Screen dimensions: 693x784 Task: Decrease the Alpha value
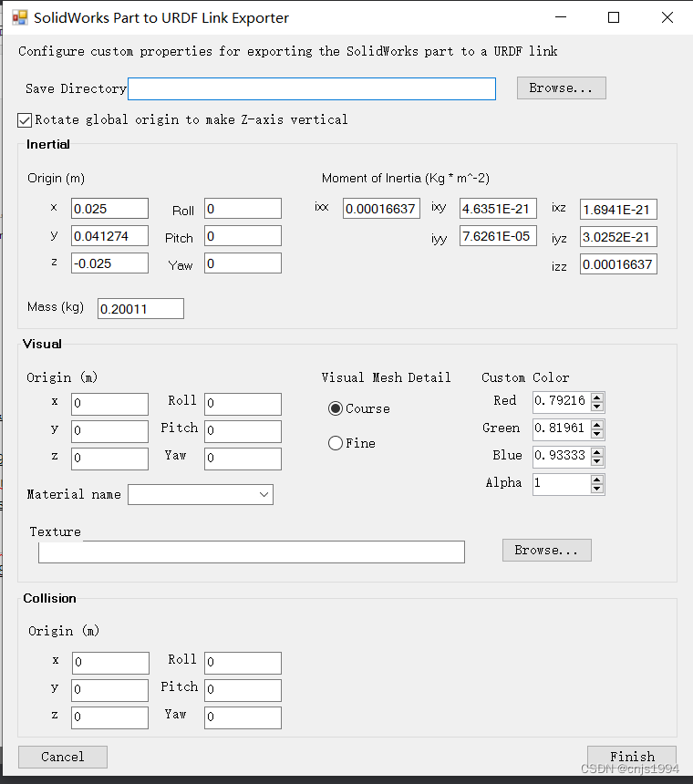click(597, 489)
